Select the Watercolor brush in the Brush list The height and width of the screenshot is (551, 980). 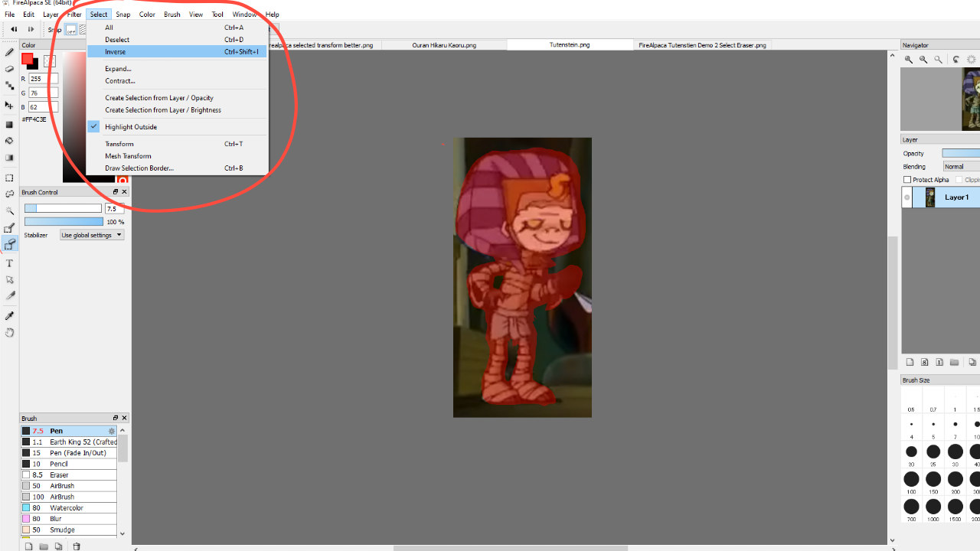point(69,508)
